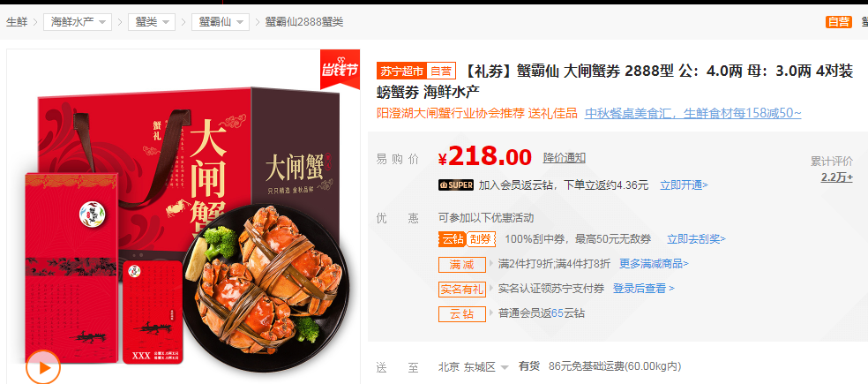
Task: Click the 降价通知 price alert link
Action: pos(564,158)
